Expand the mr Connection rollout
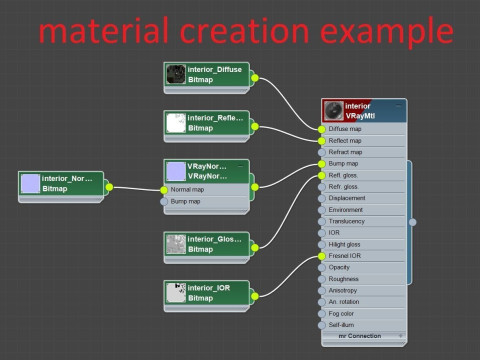 401,336
